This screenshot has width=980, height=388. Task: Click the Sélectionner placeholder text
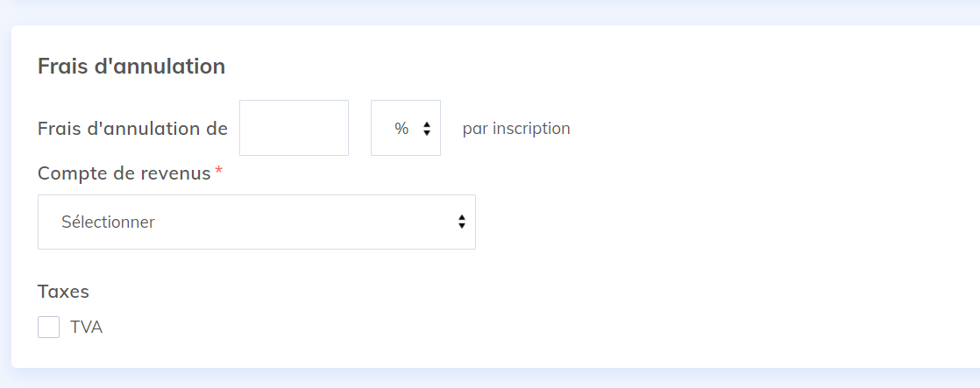coord(108,222)
